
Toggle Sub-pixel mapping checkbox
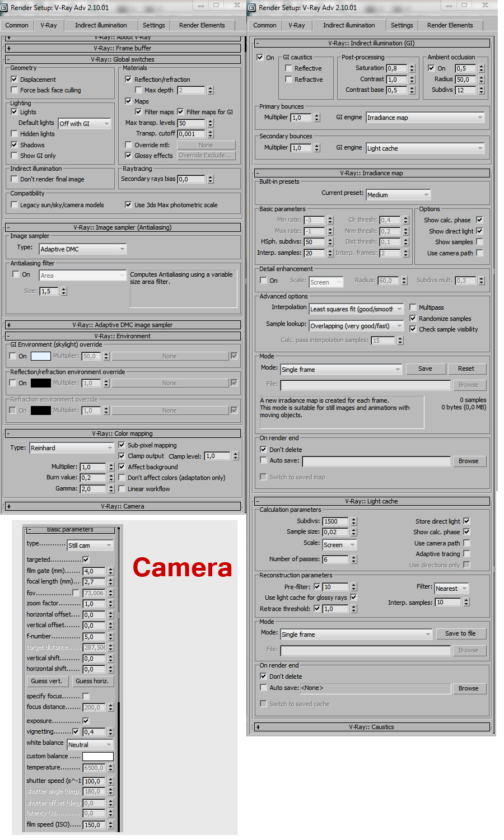(x=122, y=445)
